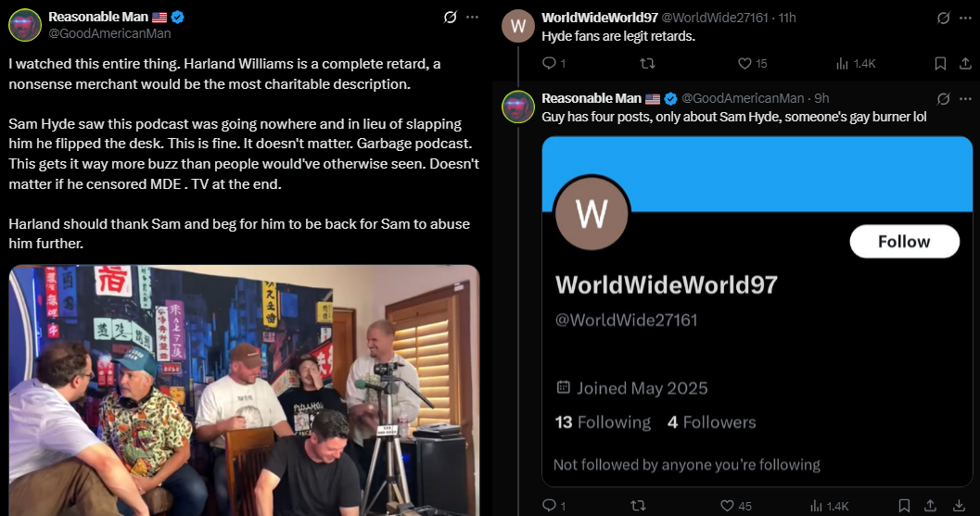The height and width of the screenshot is (516, 980).
Task: Download icon on Reasonable Man's reply
Action: coord(959,506)
